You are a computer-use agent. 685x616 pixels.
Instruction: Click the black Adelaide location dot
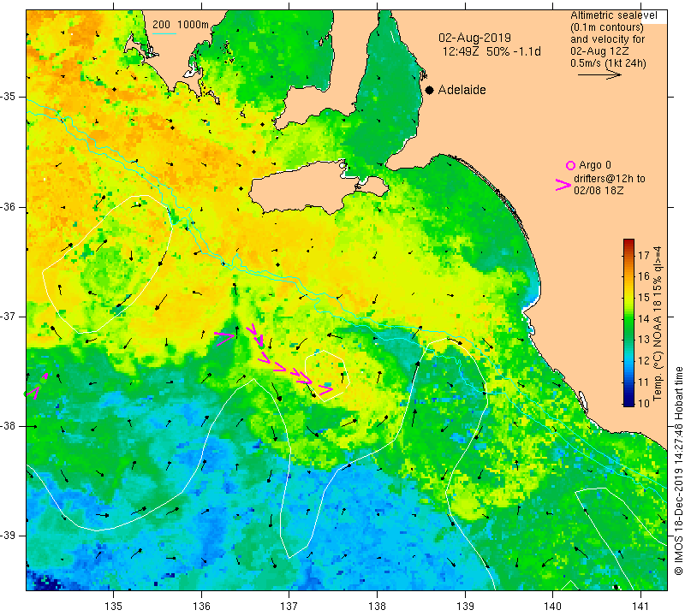(430, 90)
